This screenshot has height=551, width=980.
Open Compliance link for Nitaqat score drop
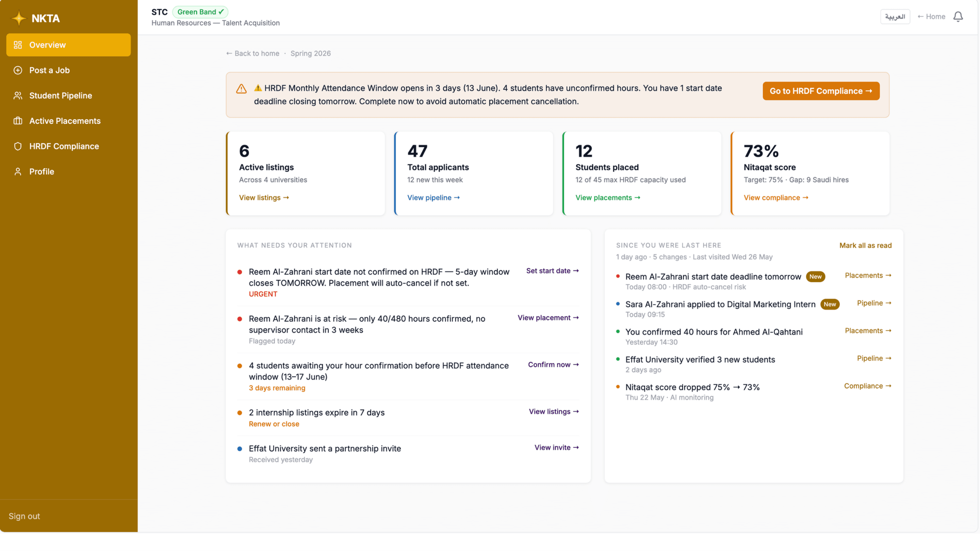pyautogui.click(x=868, y=386)
